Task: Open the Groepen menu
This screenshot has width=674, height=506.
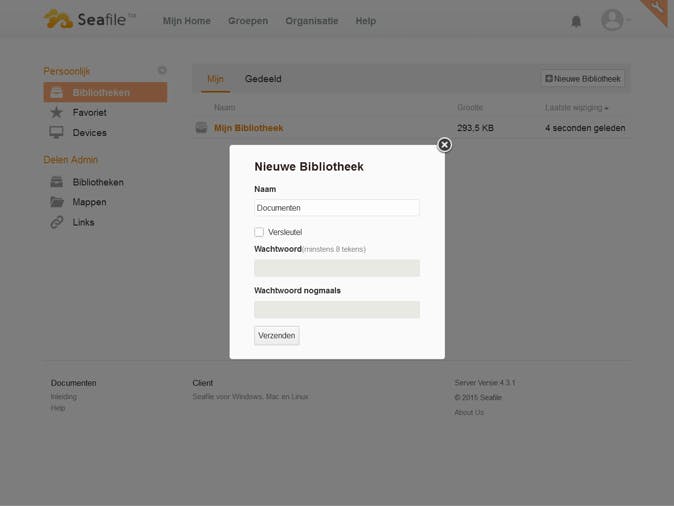Action: pyautogui.click(x=248, y=21)
